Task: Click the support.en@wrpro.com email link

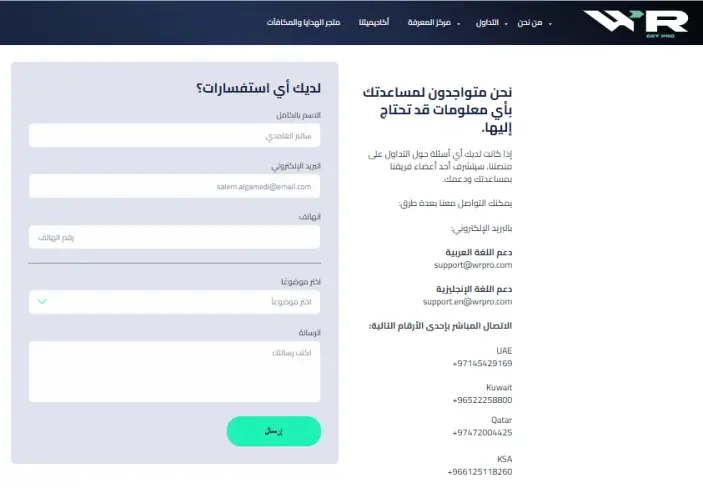Action: (x=467, y=302)
